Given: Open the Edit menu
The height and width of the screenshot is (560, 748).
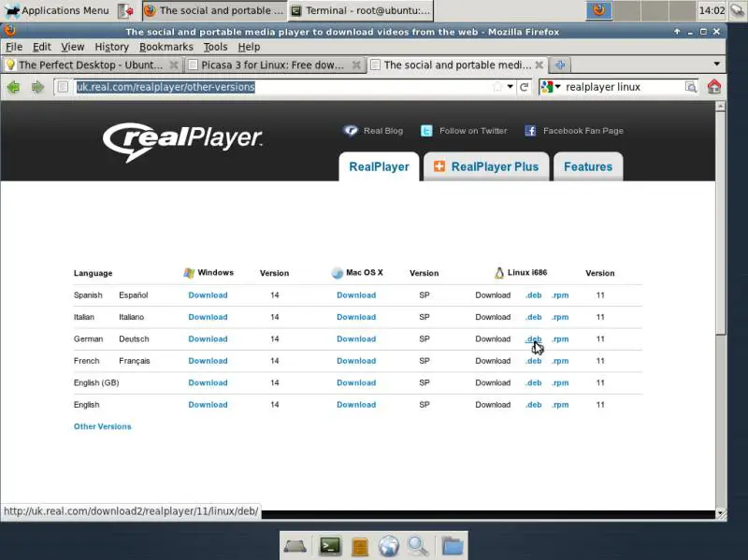Looking at the screenshot, I should [x=41, y=47].
